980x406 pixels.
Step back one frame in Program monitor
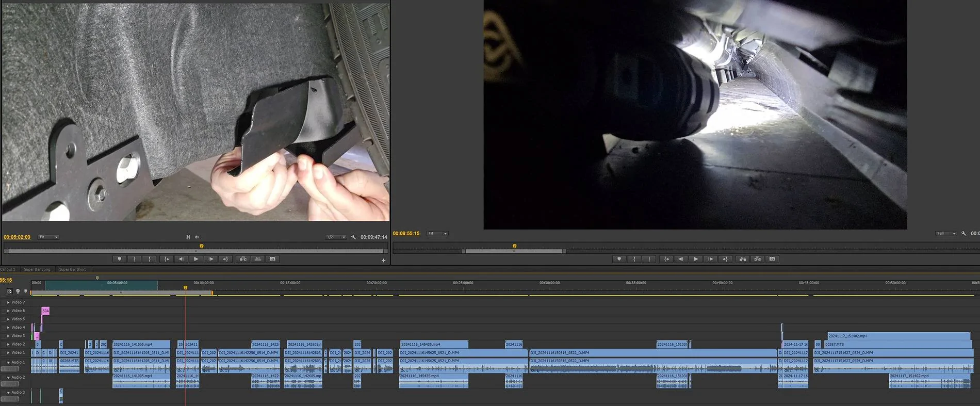(x=681, y=259)
